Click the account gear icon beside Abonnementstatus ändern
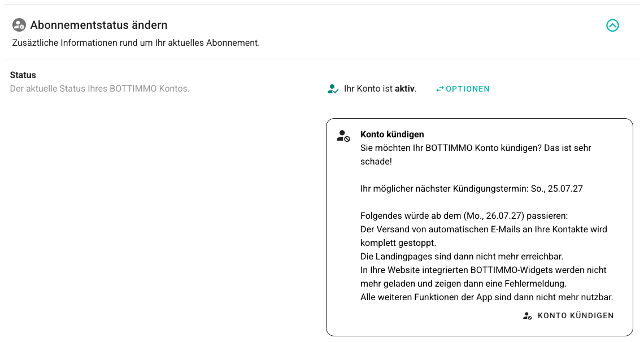 [x=19, y=25]
